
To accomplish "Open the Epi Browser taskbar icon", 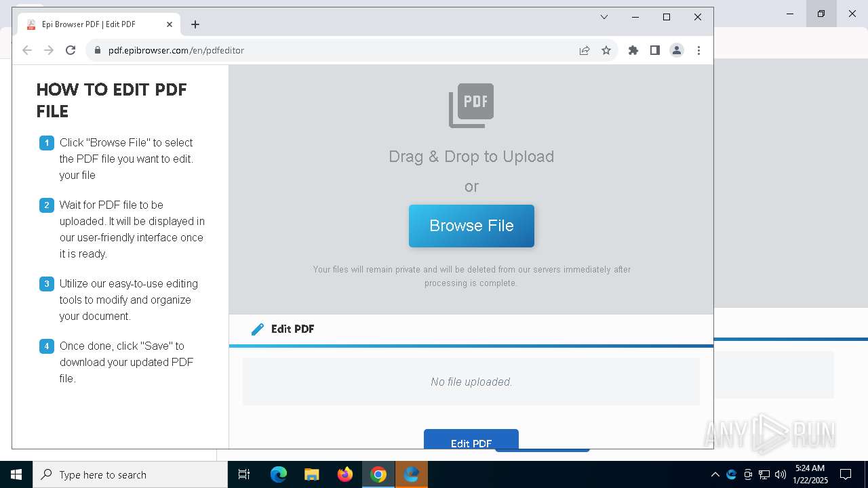I will (x=412, y=474).
